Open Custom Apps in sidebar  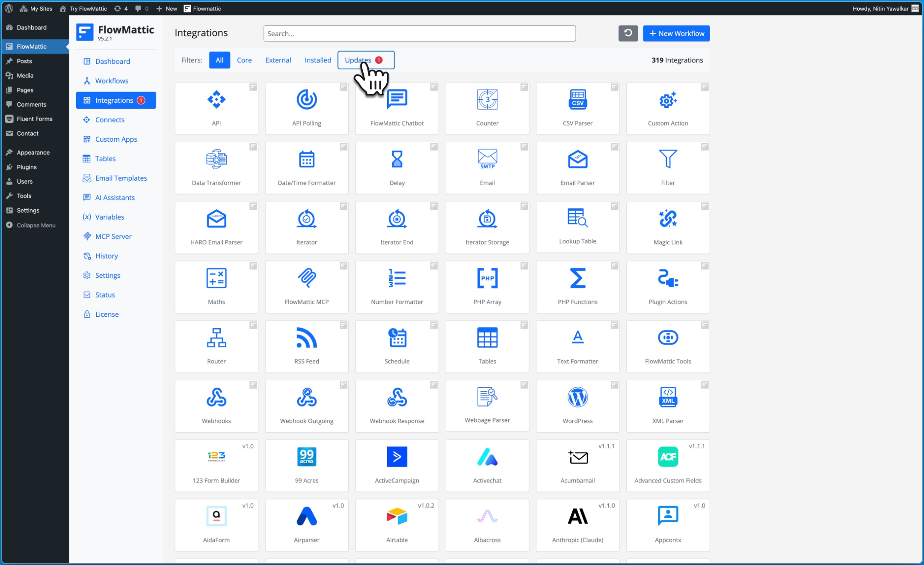pyautogui.click(x=116, y=139)
